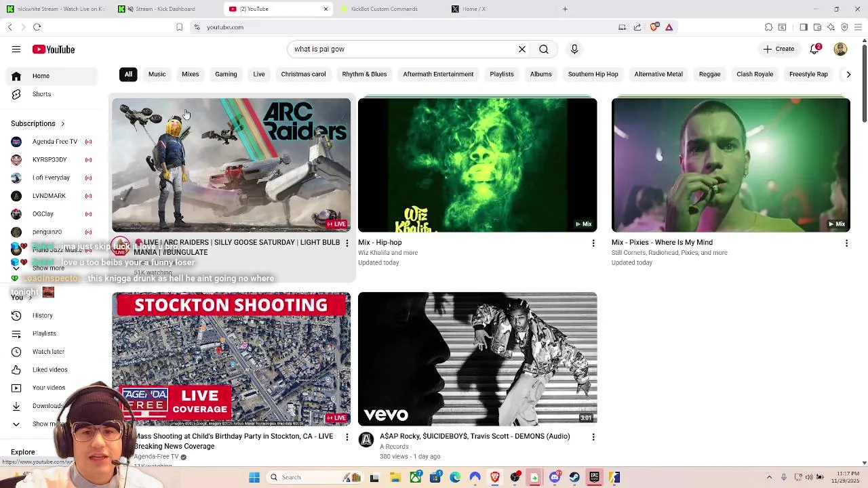Open options menu for Mix - Hip-hop
868x488 pixels.
pyautogui.click(x=593, y=243)
